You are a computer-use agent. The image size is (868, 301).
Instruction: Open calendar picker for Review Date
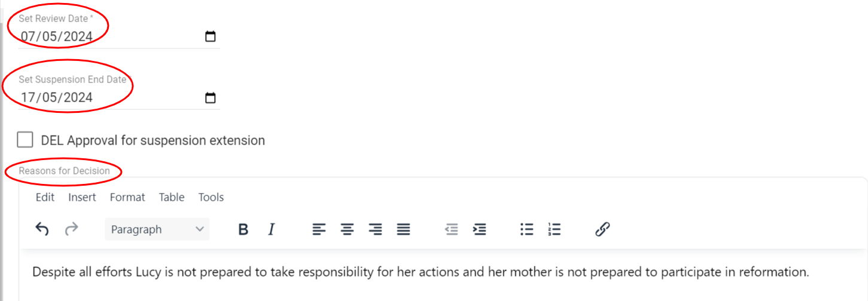210,36
